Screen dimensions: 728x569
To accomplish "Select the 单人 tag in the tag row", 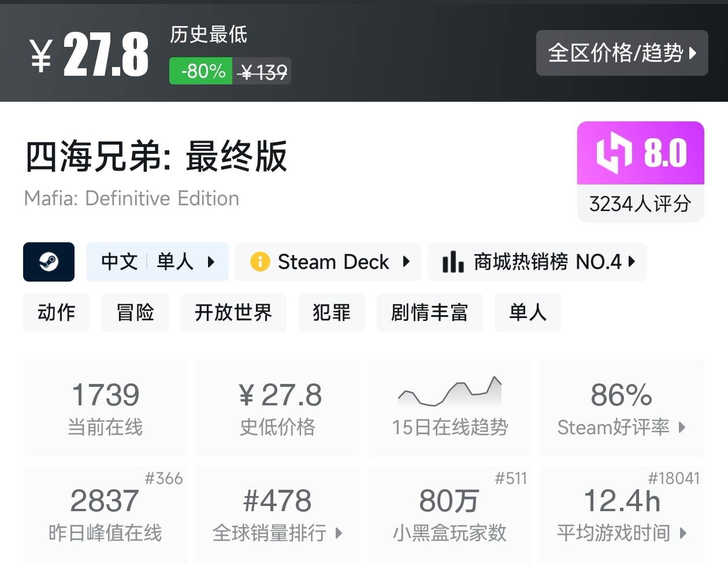I will [x=528, y=313].
